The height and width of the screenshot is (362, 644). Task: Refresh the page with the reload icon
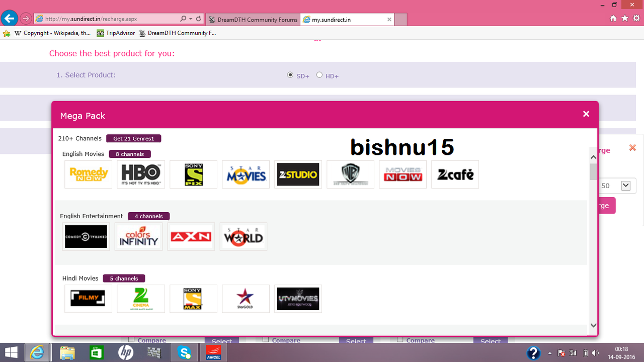click(x=198, y=19)
